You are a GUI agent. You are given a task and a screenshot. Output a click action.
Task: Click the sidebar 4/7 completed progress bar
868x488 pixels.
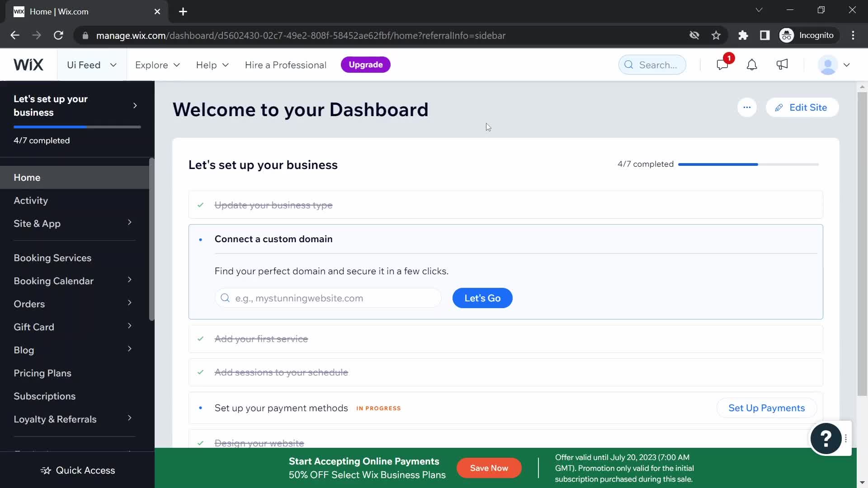tap(77, 127)
